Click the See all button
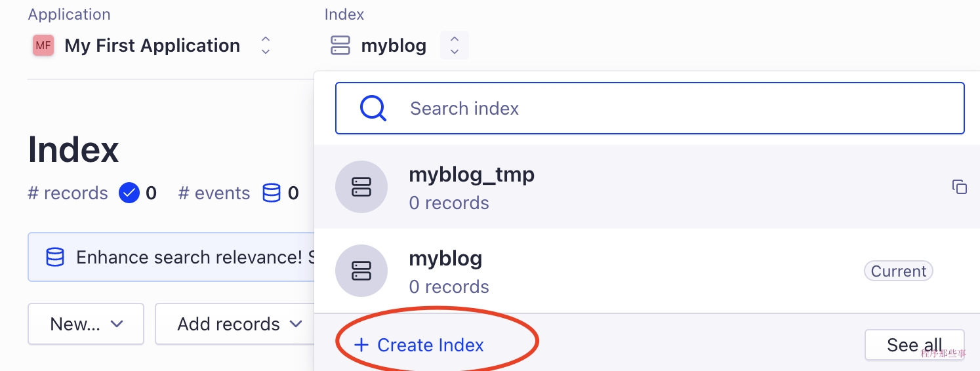Viewport: 980px width, 371px height. [914, 345]
